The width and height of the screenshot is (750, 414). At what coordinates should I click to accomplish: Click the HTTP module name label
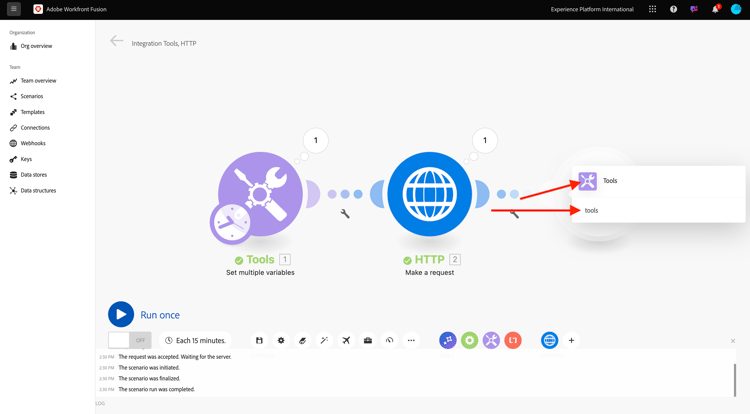click(x=430, y=260)
